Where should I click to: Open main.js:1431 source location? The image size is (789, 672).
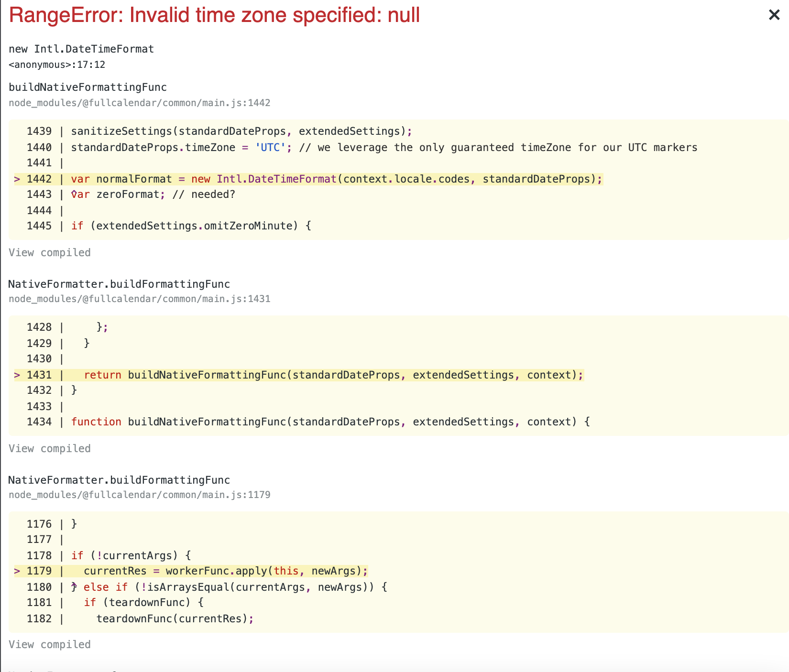pyautogui.click(x=139, y=298)
